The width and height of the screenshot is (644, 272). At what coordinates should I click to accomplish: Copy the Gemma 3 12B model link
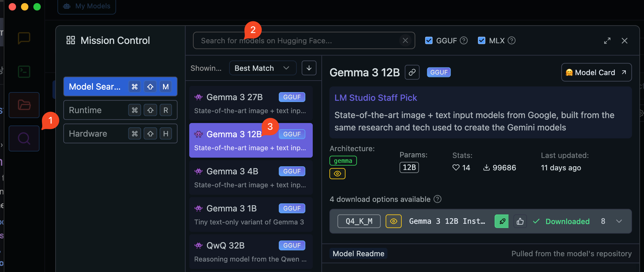[x=412, y=72]
